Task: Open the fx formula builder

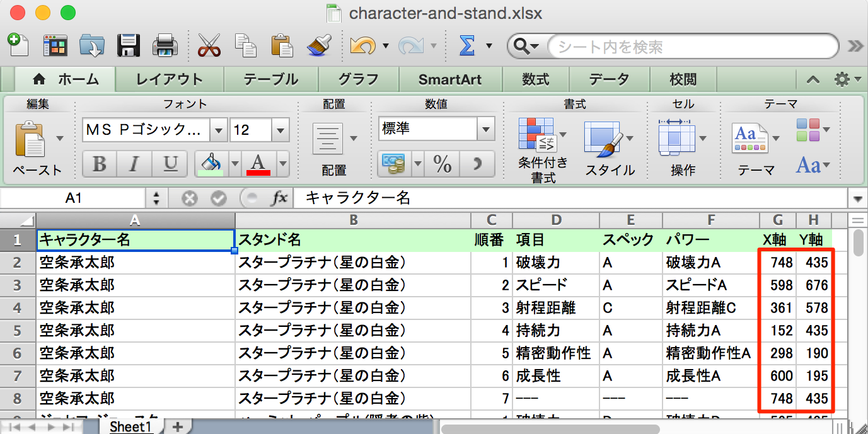Action: (x=279, y=198)
